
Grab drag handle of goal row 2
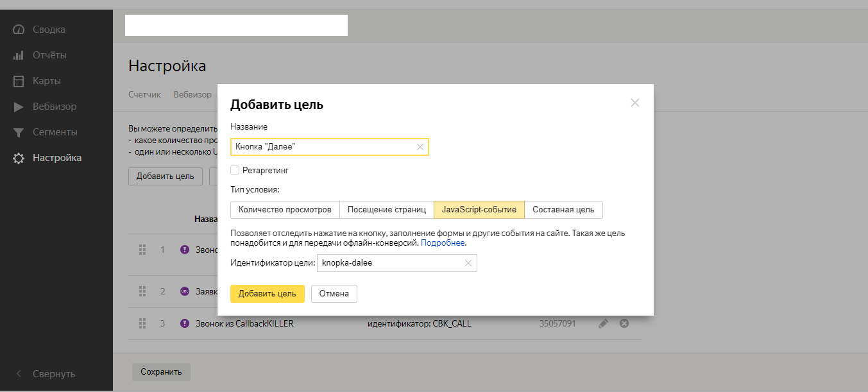tap(143, 291)
